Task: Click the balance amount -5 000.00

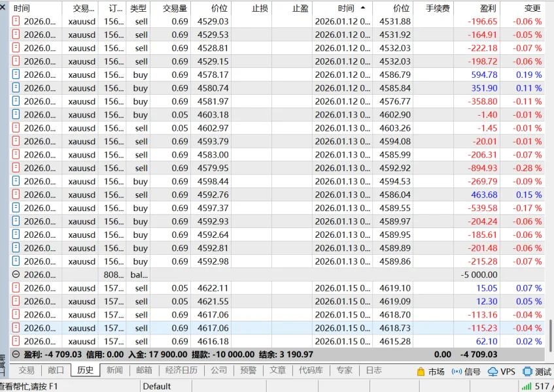Action: pyautogui.click(x=479, y=274)
